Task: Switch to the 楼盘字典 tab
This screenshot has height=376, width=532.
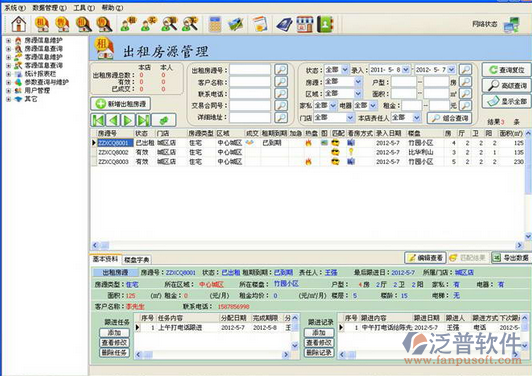Action: 136,260
